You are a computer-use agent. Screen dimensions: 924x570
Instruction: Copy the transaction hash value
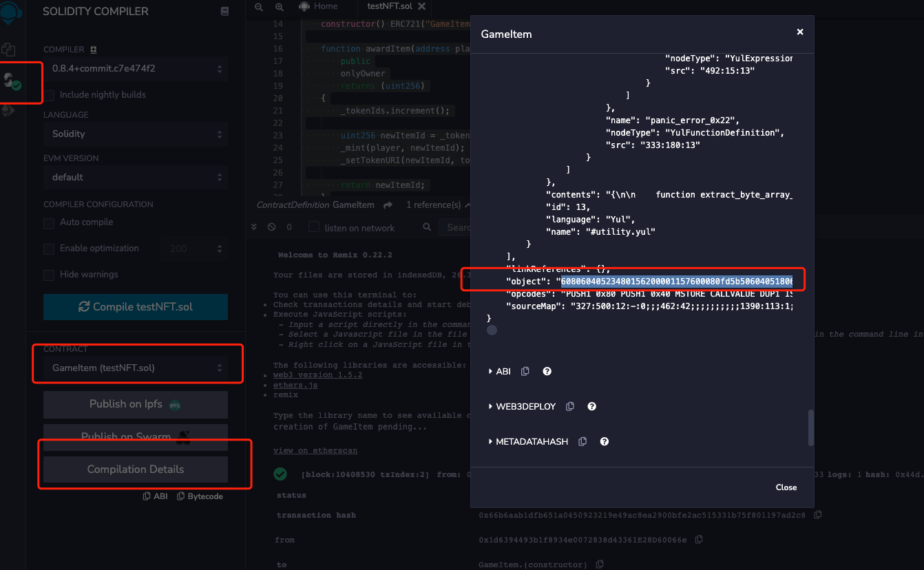click(818, 515)
